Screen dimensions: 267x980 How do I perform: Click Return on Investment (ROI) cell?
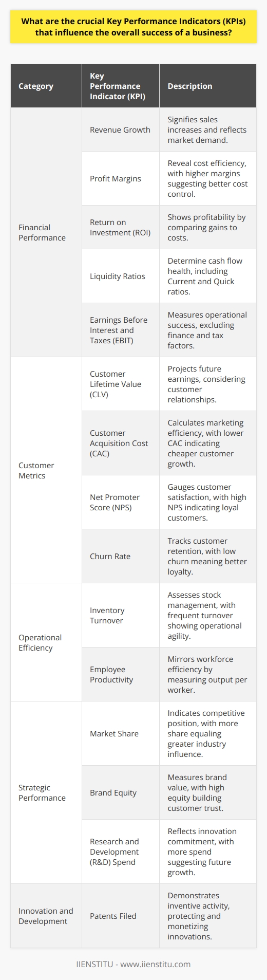(121, 227)
